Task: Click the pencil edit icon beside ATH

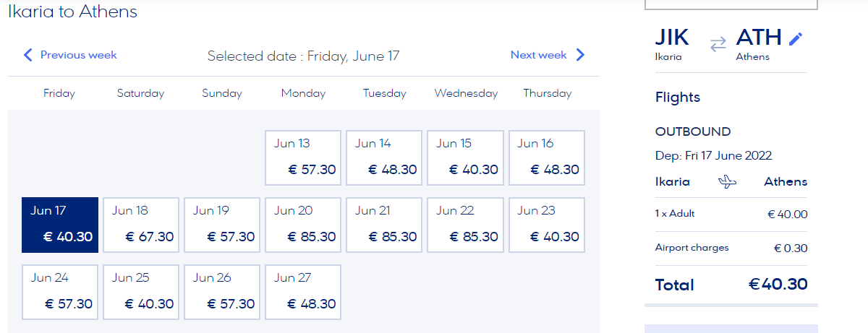Action: 796,39
